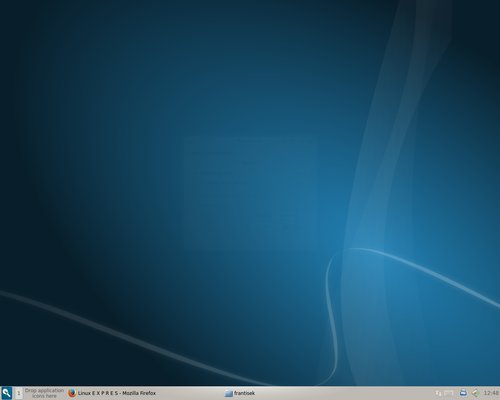
Task: Click the "Drop application icons here" quick-launch area
Action: tap(44, 393)
